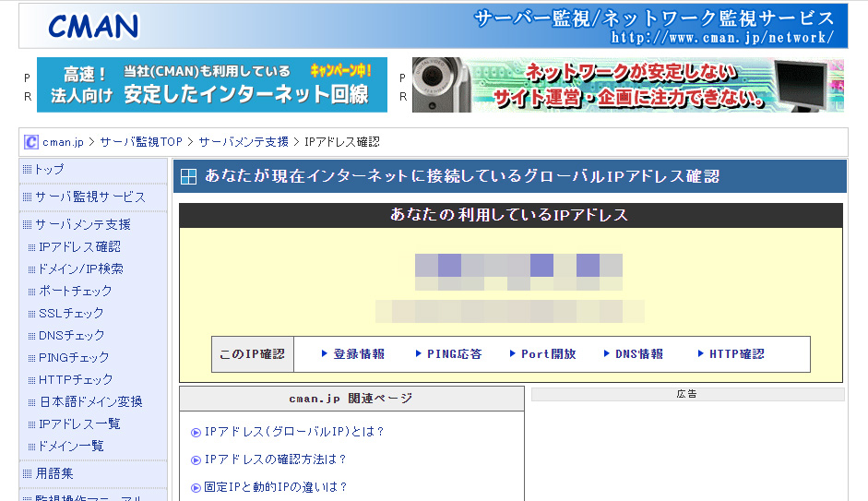Go to サーバ監視TOP breadcrumb link

click(x=141, y=142)
